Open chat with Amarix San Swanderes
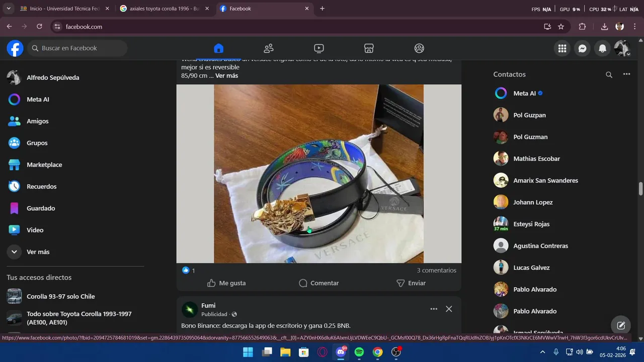Image resolution: width=644 pixels, height=362 pixels. 562,180
